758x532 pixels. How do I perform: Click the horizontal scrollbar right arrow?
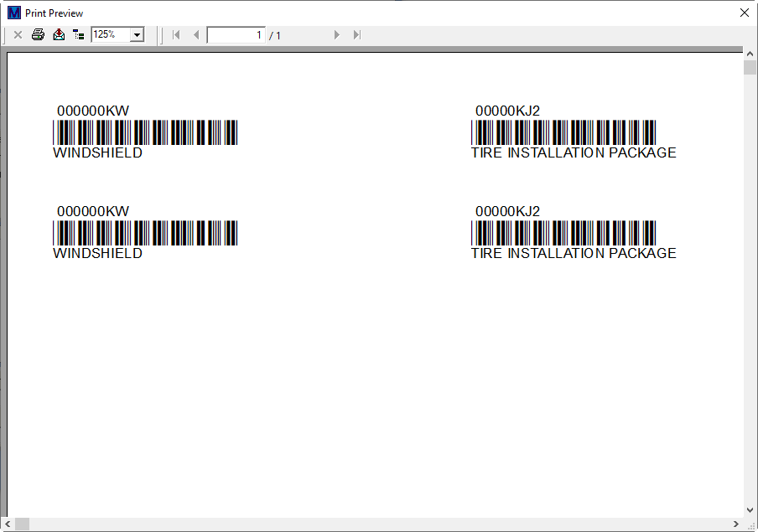click(x=736, y=524)
